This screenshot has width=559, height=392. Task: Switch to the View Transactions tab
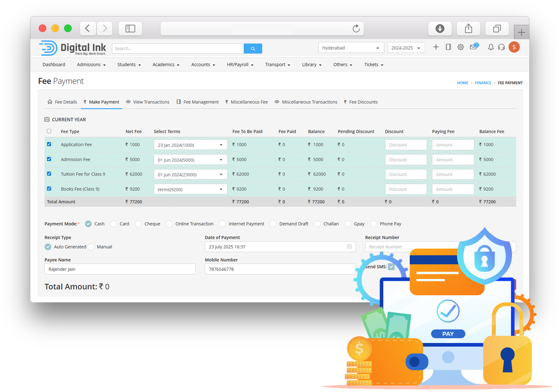tap(148, 102)
